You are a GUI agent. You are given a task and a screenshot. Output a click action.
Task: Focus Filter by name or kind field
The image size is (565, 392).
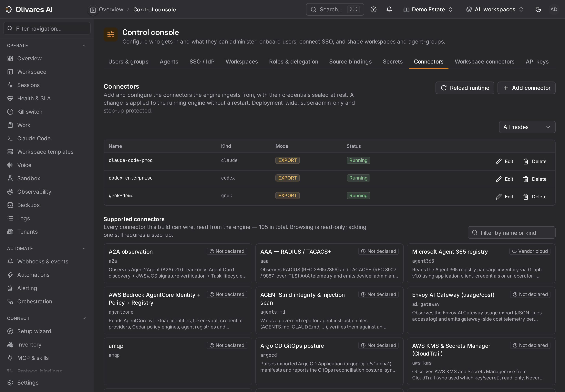click(511, 233)
